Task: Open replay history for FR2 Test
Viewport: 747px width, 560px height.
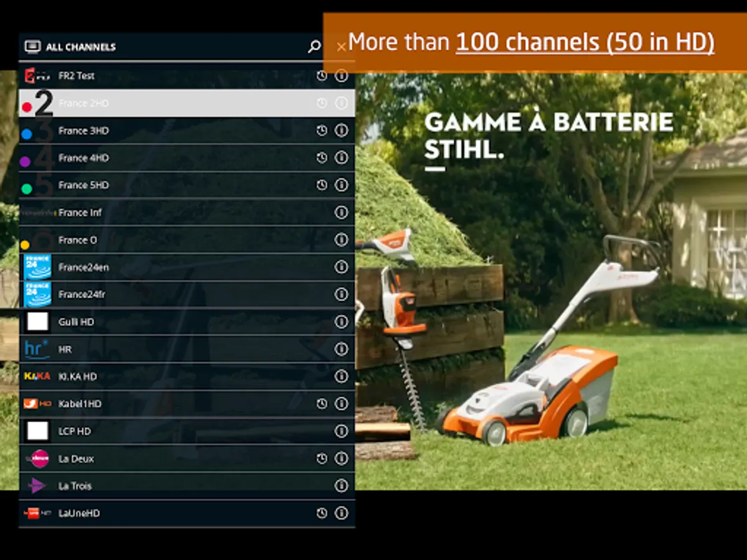Action: point(321,76)
